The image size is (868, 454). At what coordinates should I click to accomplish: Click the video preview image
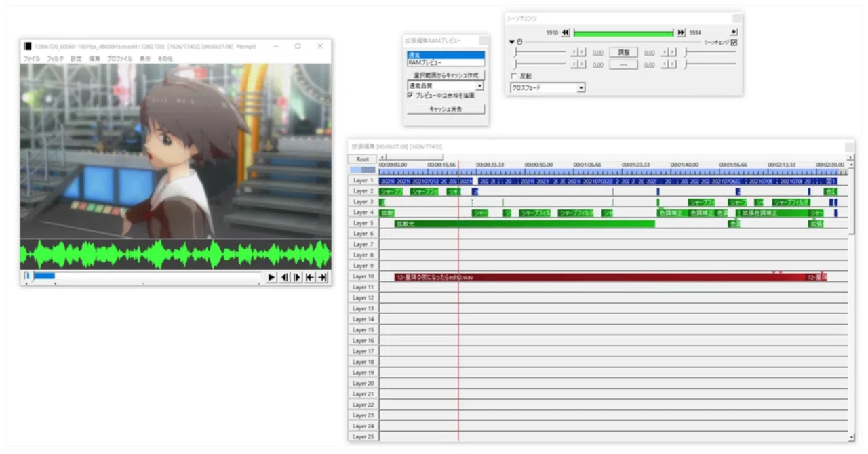[x=176, y=151]
